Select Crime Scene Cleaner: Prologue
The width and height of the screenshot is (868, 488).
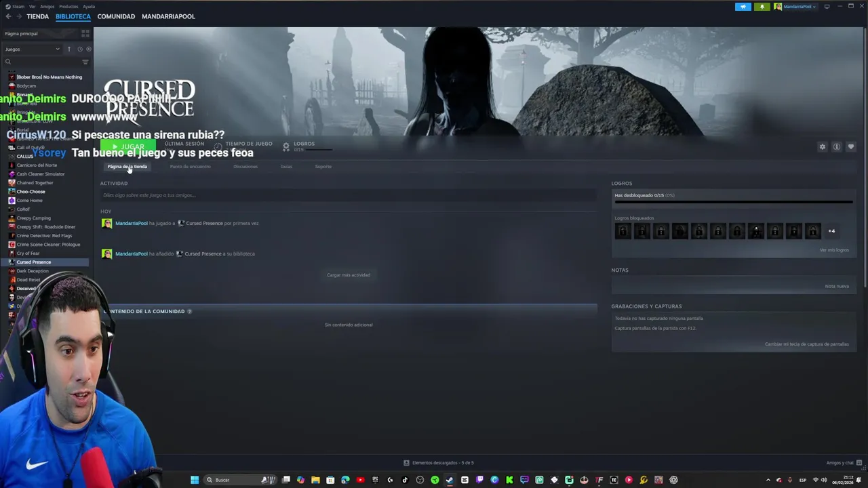(x=48, y=245)
